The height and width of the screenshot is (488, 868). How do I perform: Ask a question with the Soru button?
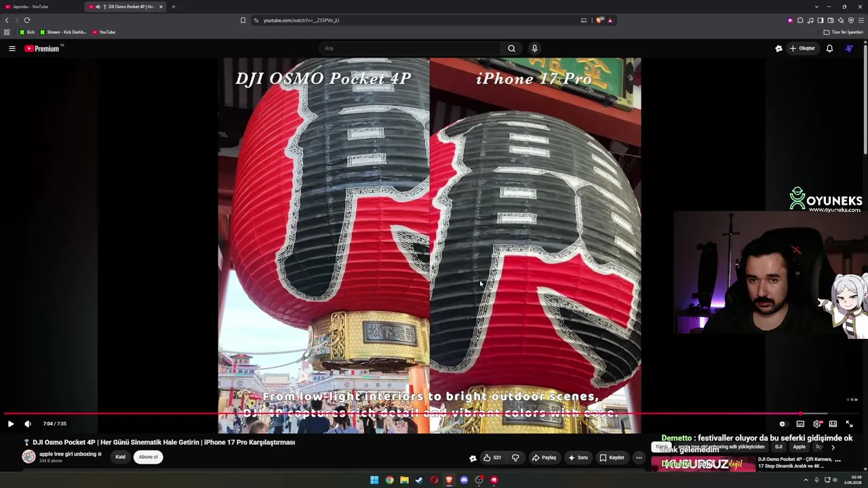point(578,457)
